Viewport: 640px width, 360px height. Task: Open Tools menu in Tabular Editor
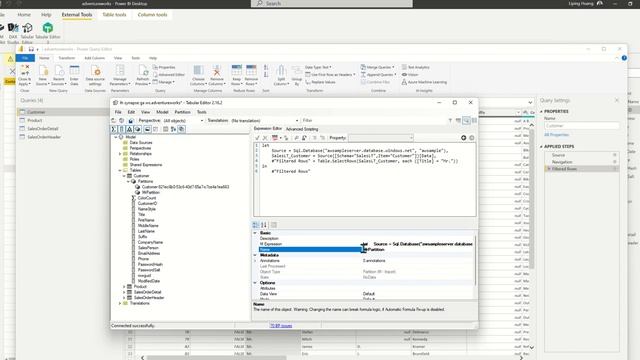click(202, 112)
